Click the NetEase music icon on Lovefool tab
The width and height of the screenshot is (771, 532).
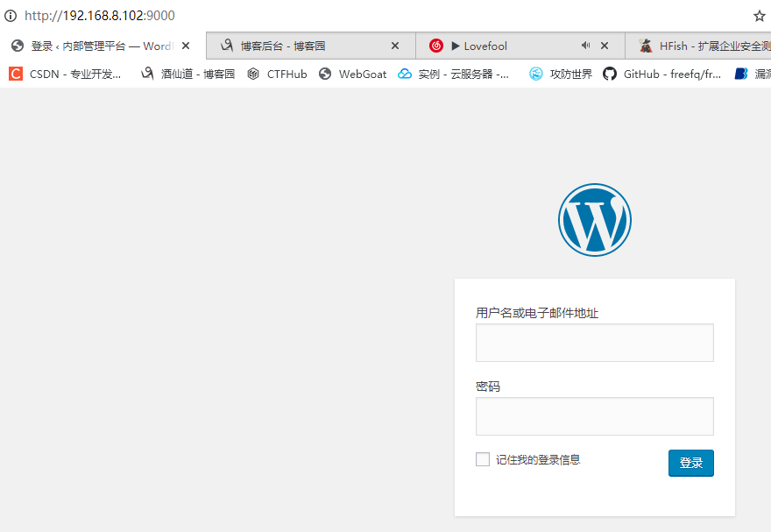coord(436,46)
